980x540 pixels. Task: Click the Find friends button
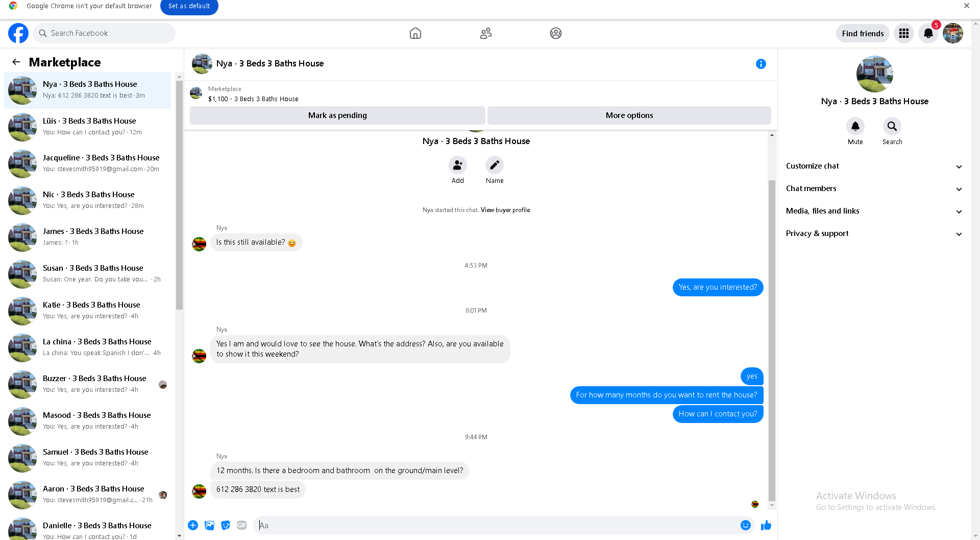863,33
